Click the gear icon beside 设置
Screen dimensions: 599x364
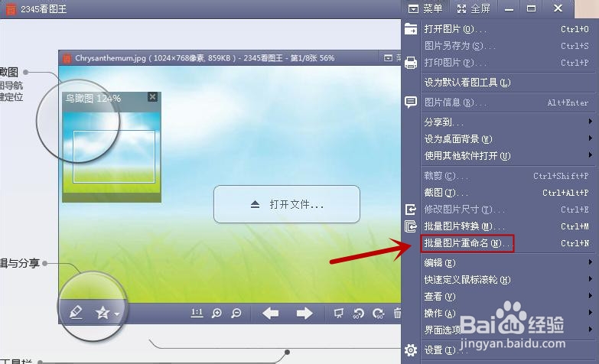[x=411, y=350]
